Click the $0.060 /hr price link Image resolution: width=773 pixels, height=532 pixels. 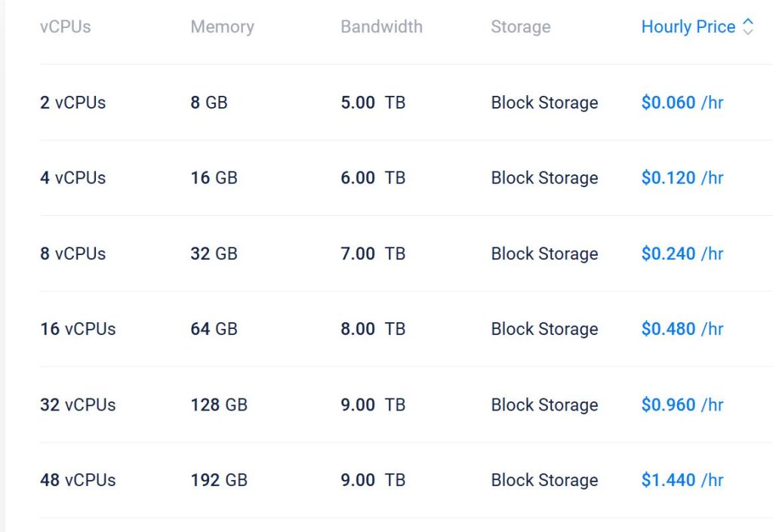682,103
